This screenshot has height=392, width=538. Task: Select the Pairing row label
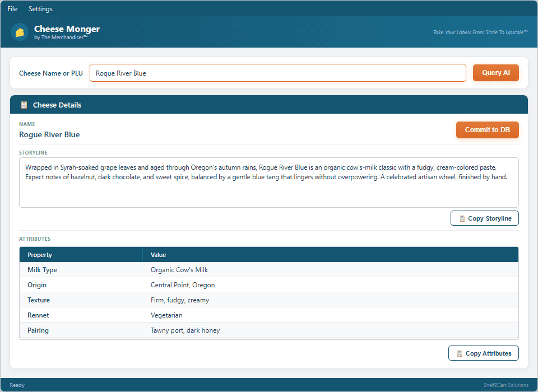point(38,330)
